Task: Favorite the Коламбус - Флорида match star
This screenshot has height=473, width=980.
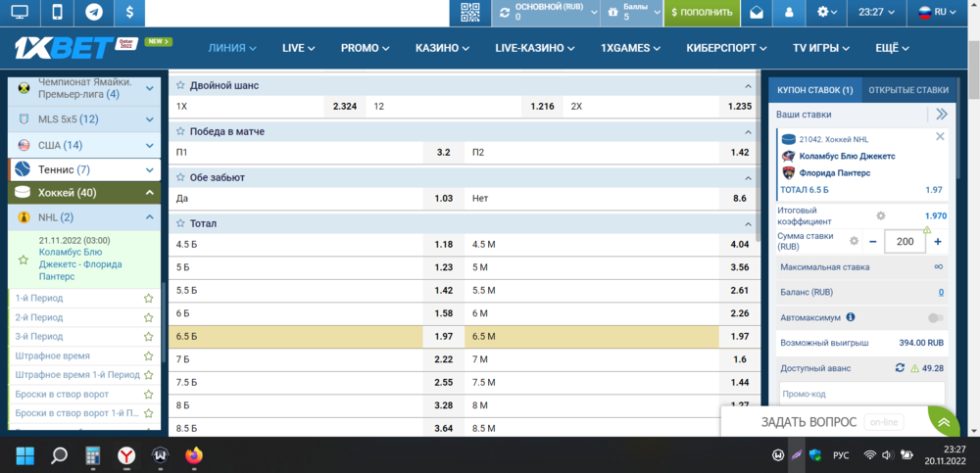Action: click(x=24, y=260)
